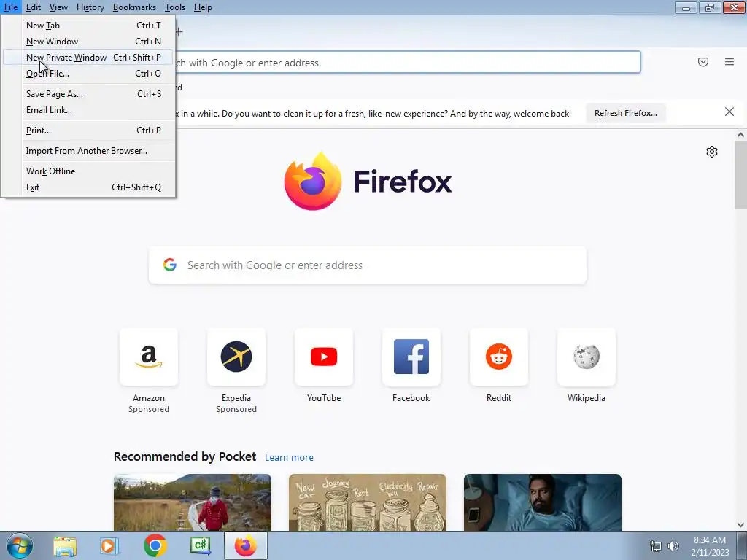This screenshot has width=747, height=560.
Task: Choose Import From Another Browser...
Action: pyautogui.click(x=88, y=150)
